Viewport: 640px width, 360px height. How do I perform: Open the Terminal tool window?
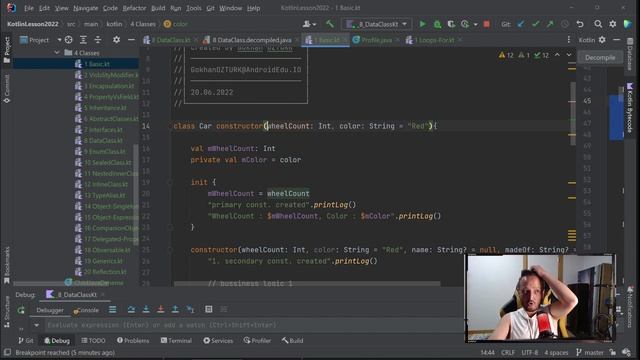176,340
